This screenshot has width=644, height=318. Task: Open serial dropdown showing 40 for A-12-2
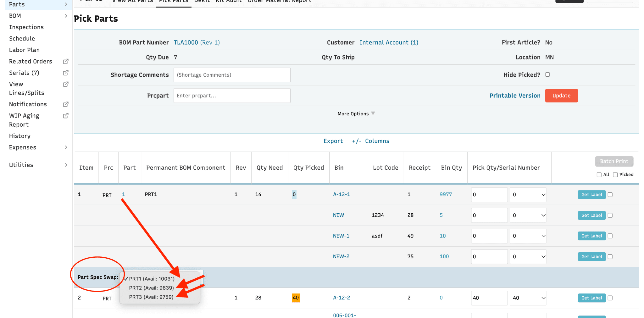pyautogui.click(x=528, y=298)
